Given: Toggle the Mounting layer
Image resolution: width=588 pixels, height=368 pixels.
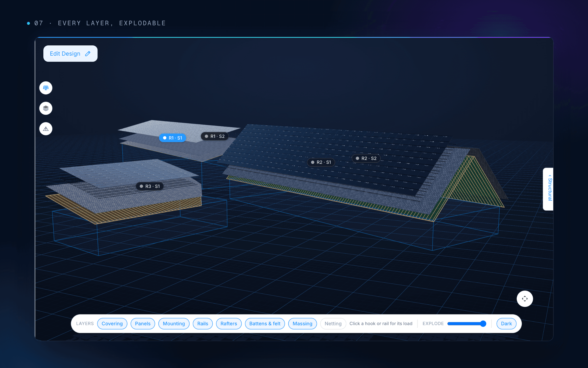Looking at the screenshot, I should point(174,324).
